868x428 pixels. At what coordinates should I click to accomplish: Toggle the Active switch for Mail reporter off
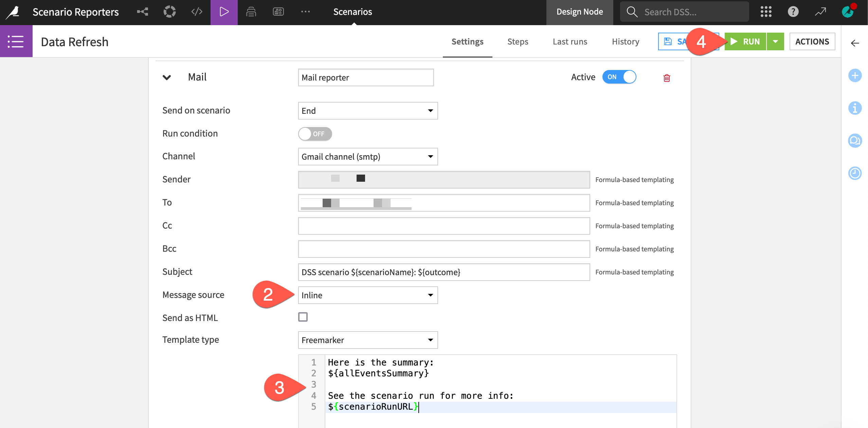click(x=619, y=77)
